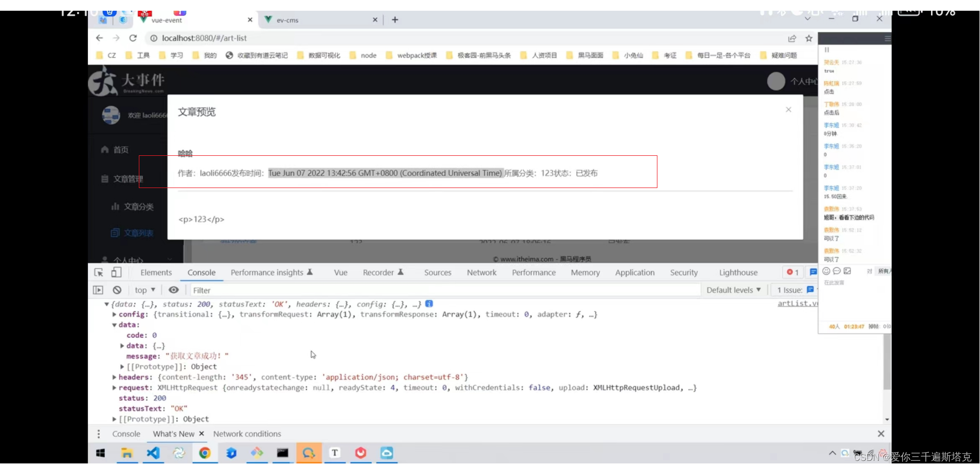The height and width of the screenshot is (467, 980).
Task: Open the Security tab
Action: pyautogui.click(x=683, y=273)
